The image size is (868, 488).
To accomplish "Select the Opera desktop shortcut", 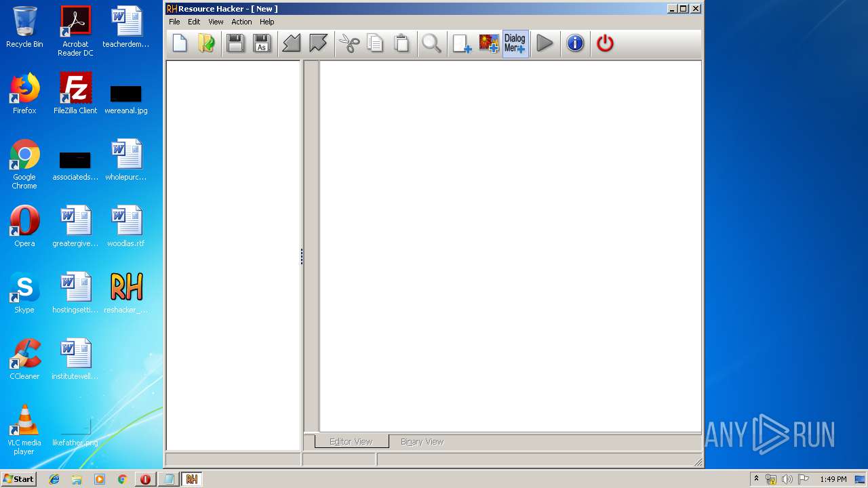I will click(x=24, y=227).
